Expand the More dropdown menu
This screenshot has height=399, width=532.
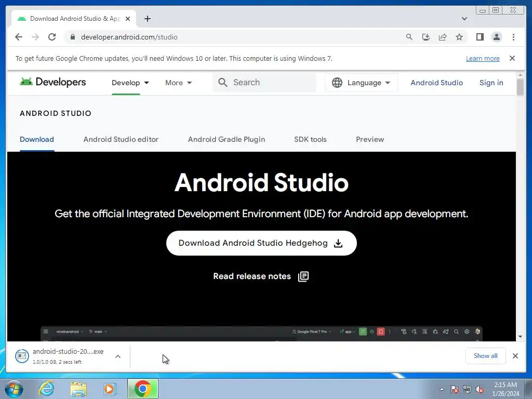[x=179, y=83]
